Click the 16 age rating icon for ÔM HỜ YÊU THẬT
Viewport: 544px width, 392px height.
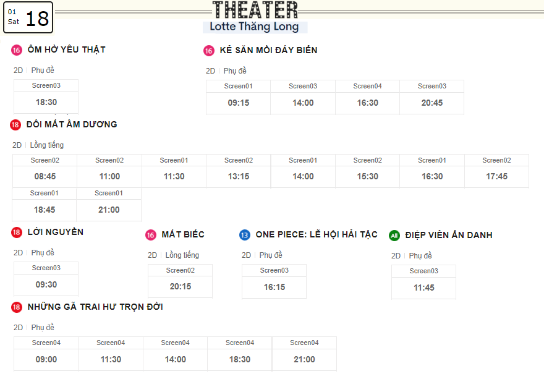(x=16, y=50)
